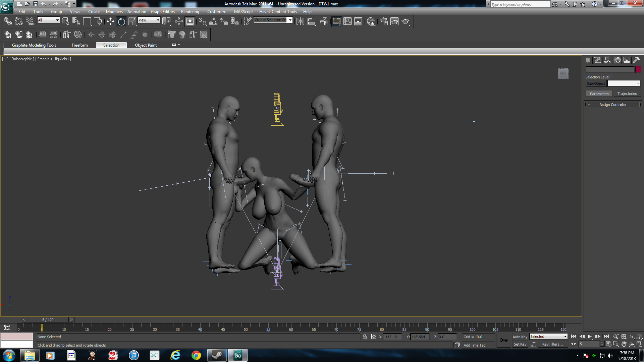Switch to the Freeform ribbon tab
The height and width of the screenshot is (362, 644).
79,45
